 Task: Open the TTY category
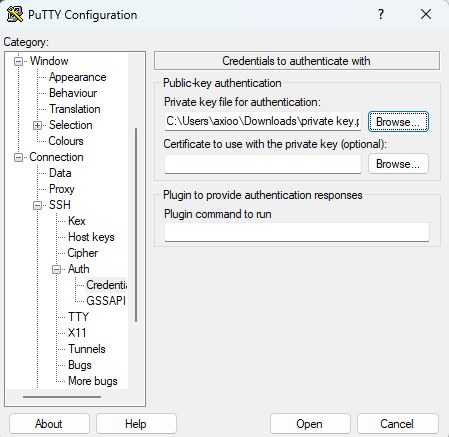coord(78,317)
